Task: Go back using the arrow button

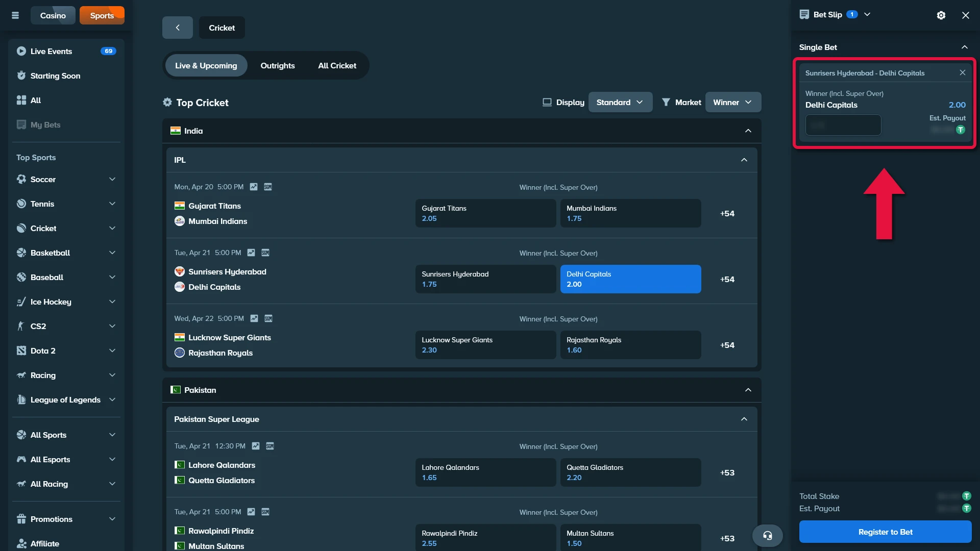Action: point(178,28)
